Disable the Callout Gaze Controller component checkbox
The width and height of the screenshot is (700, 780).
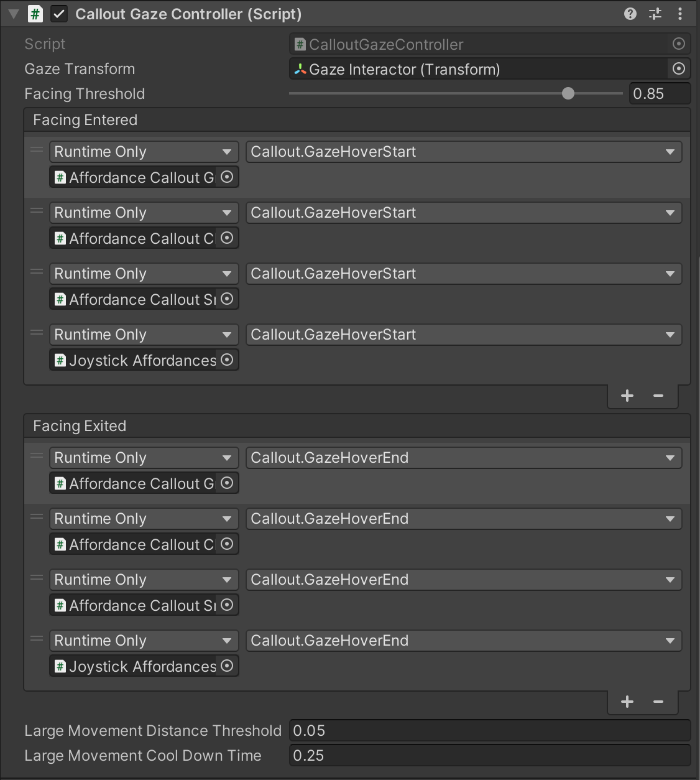[x=59, y=14]
